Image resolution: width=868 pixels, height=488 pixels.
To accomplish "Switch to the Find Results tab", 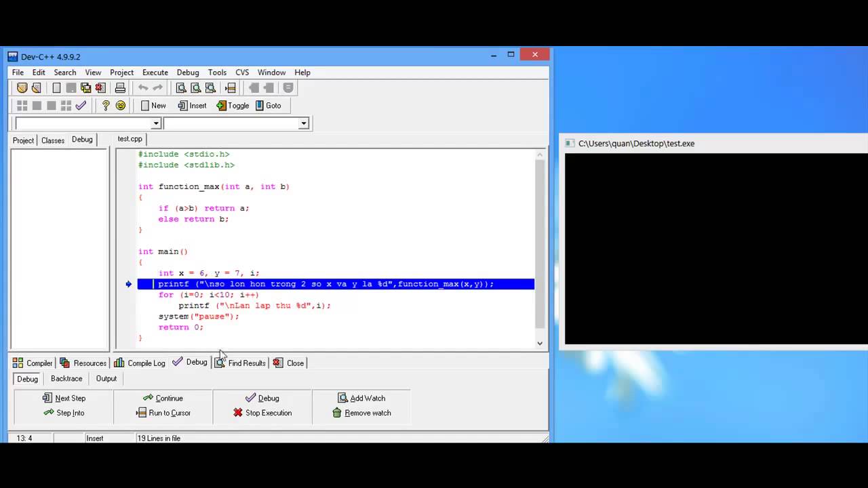I will point(240,363).
